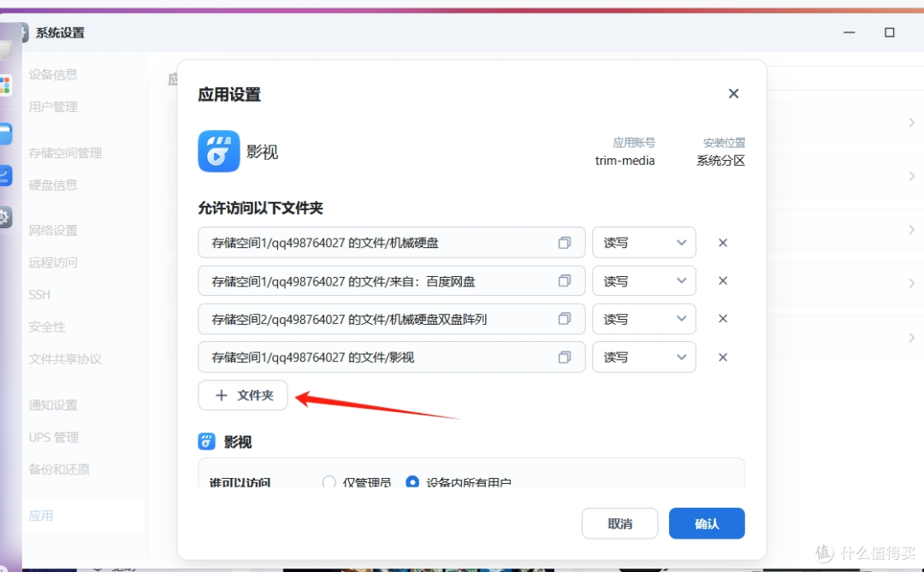
Task: Open 文件共享协议 in settings sidebar
Action: (65, 359)
